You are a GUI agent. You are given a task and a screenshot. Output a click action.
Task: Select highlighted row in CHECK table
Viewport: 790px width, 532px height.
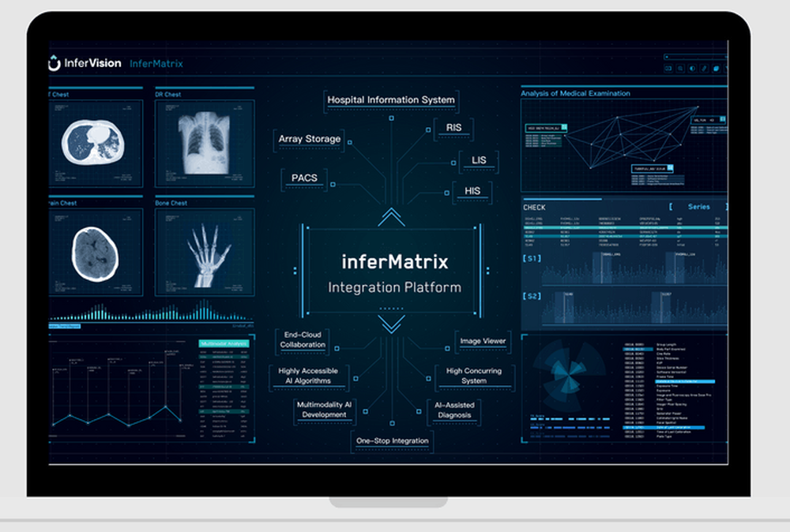(x=625, y=228)
